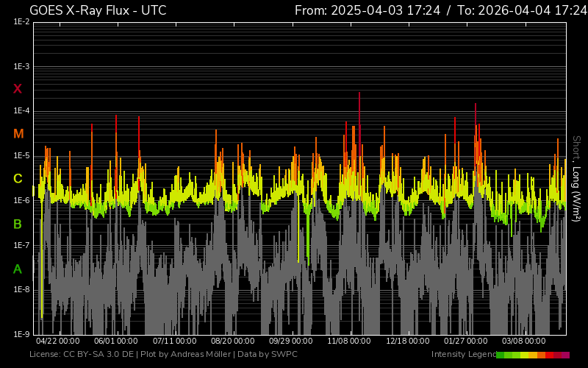
Task: Click the yellow C flare class label
Action: click(18, 179)
